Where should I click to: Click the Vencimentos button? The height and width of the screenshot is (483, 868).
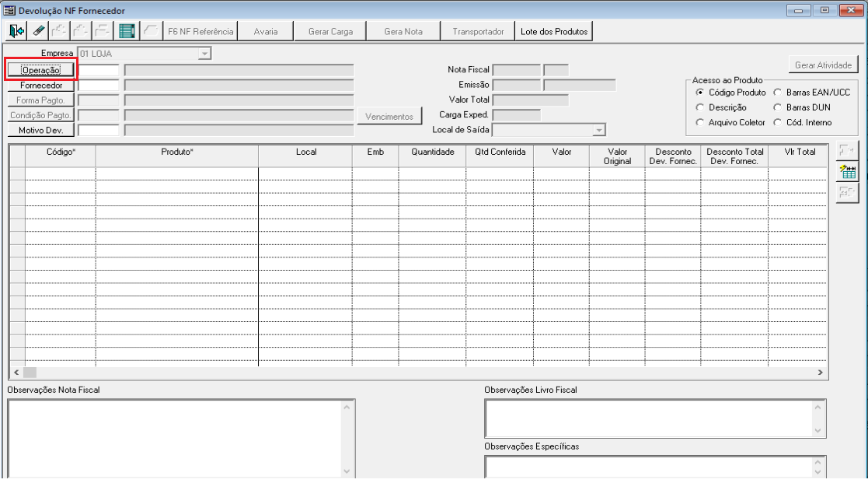(x=389, y=117)
